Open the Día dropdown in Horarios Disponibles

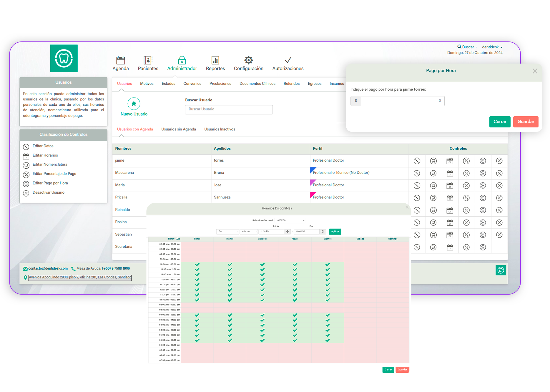pos(227,232)
